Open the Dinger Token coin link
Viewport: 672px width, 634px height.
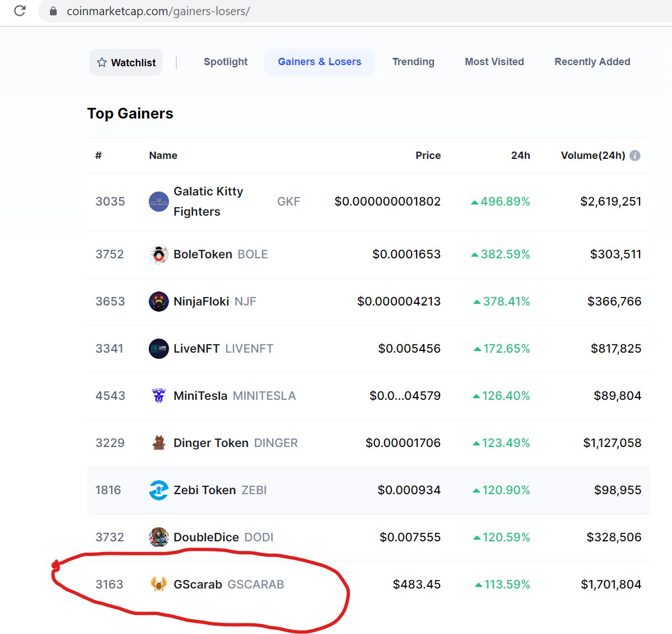211,443
